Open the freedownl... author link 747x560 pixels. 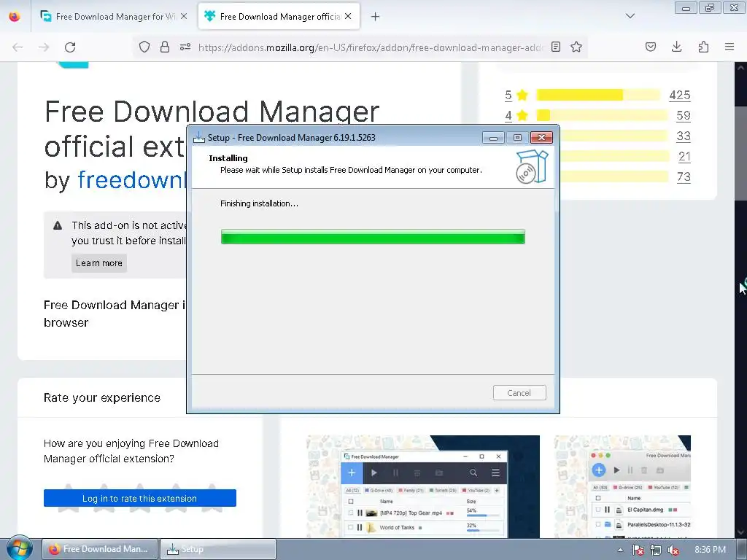[x=131, y=180]
